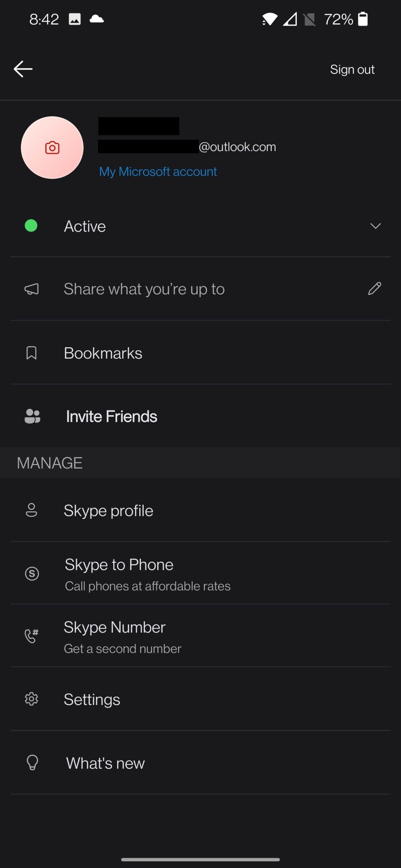Tap the What's new lightbulb icon
Viewport: 401px width, 868px height.
[32, 763]
